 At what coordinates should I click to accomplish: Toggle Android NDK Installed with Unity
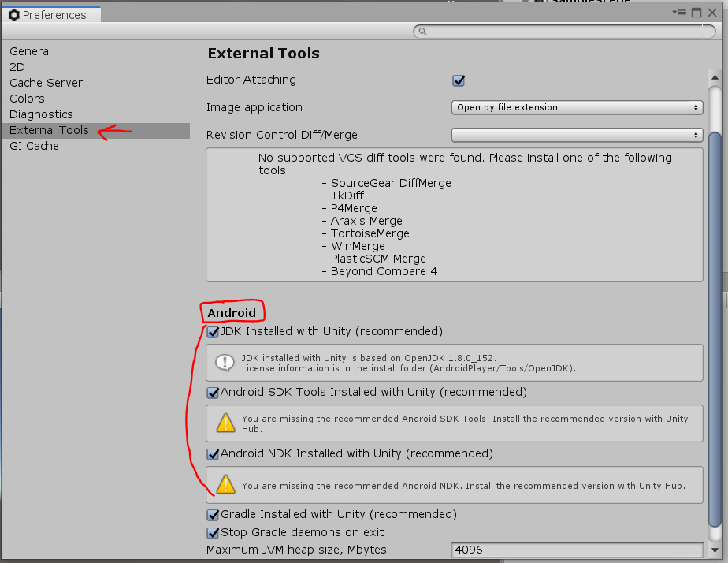click(x=213, y=454)
